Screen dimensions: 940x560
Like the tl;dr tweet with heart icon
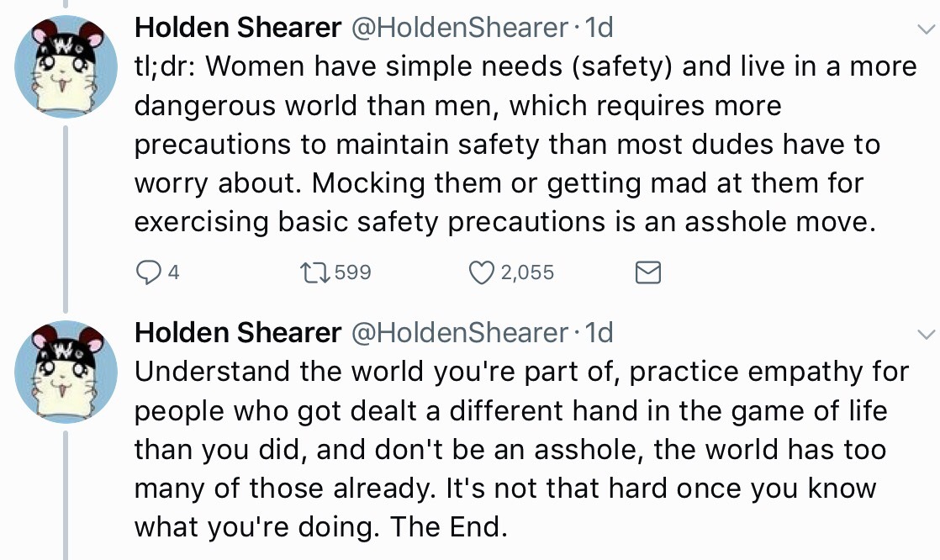pyautogui.click(x=481, y=272)
